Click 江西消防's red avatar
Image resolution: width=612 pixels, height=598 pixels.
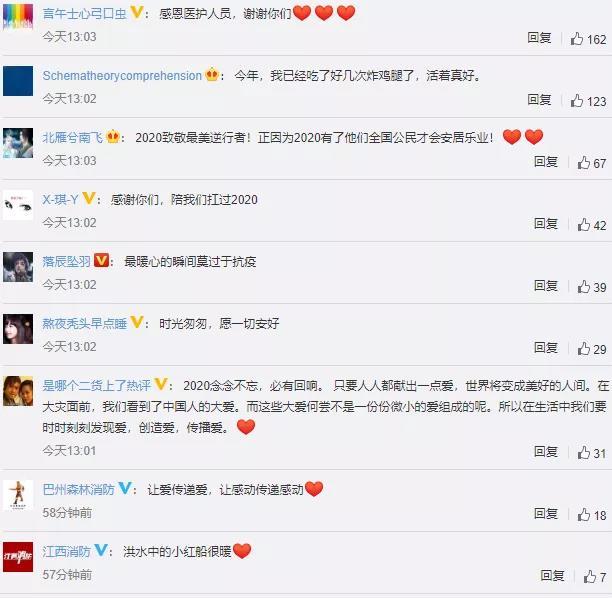point(18,557)
